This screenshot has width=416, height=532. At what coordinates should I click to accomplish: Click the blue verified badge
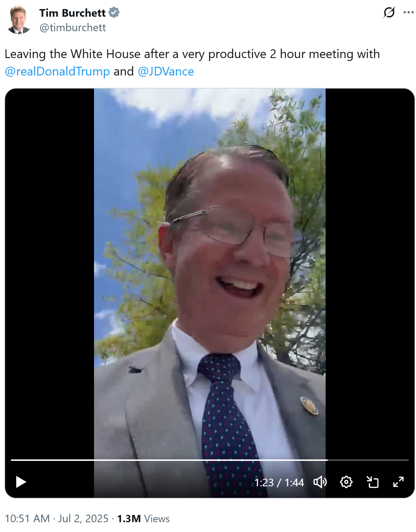click(114, 13)
